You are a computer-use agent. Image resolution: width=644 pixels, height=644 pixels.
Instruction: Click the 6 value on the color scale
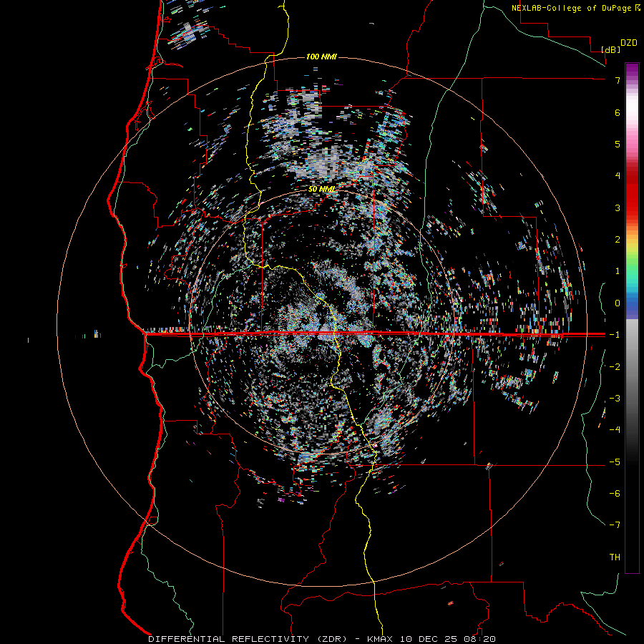tap(618, 112)
